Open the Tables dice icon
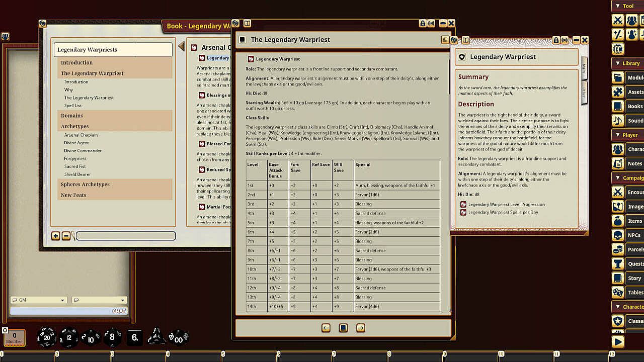 point(618,292)
